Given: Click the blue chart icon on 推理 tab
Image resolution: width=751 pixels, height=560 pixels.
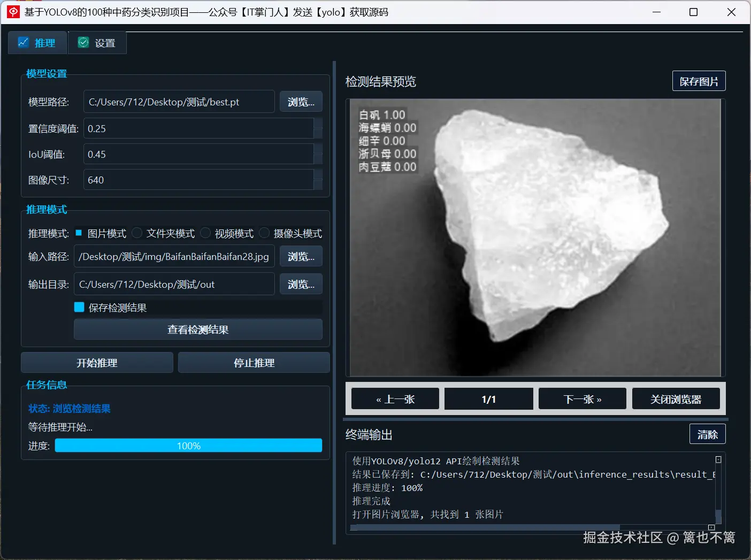Looking at the screenshot, I should point(23,42).
